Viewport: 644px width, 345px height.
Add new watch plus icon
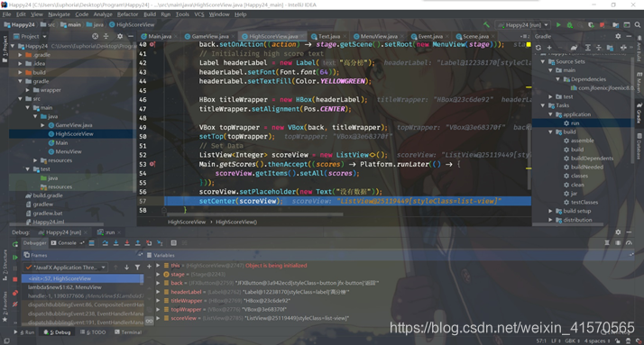tap(149, 267)
